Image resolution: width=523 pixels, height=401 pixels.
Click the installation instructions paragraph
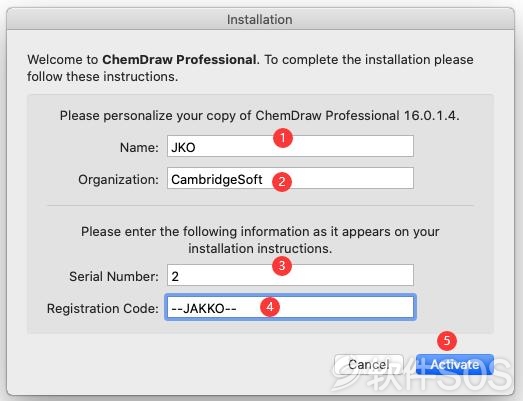tap(260, 240)
